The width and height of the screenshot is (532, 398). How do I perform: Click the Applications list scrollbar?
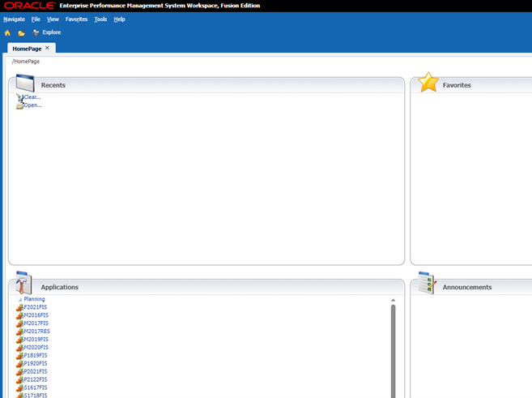tap(394, 349)
